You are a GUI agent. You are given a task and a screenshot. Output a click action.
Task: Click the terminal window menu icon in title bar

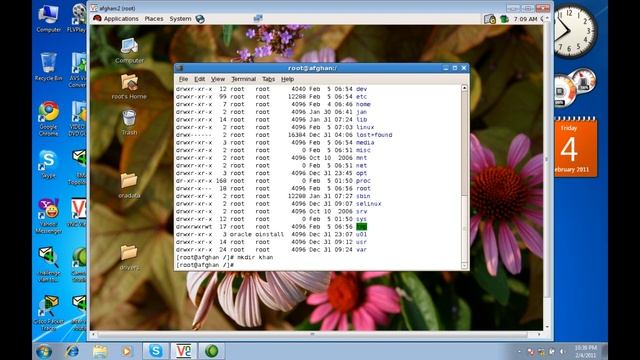(x=180, y=68)
